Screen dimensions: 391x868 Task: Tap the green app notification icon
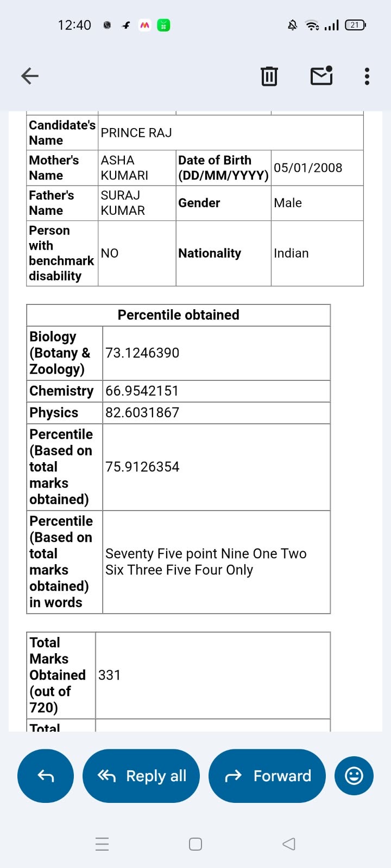(163, 25)
